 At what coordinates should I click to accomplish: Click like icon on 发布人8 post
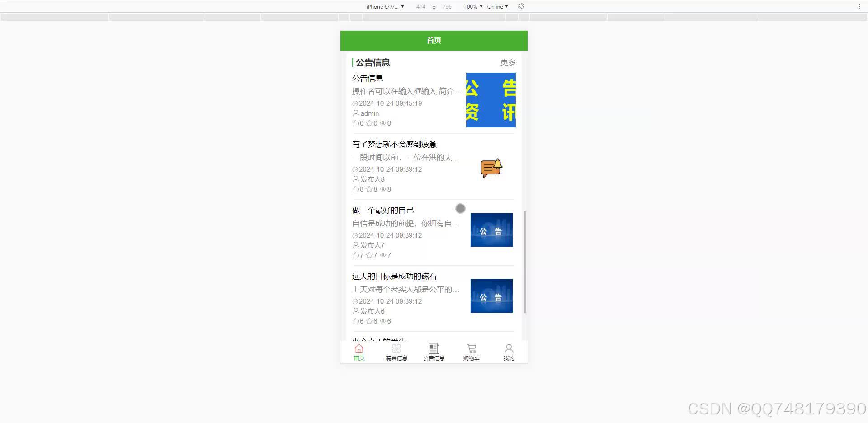[x=355, y=189]
